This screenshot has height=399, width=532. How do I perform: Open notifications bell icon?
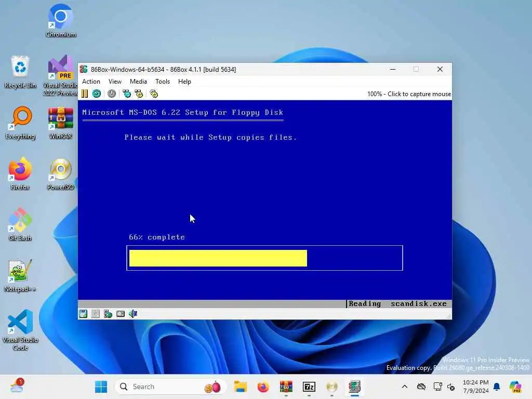click(497, 387)
